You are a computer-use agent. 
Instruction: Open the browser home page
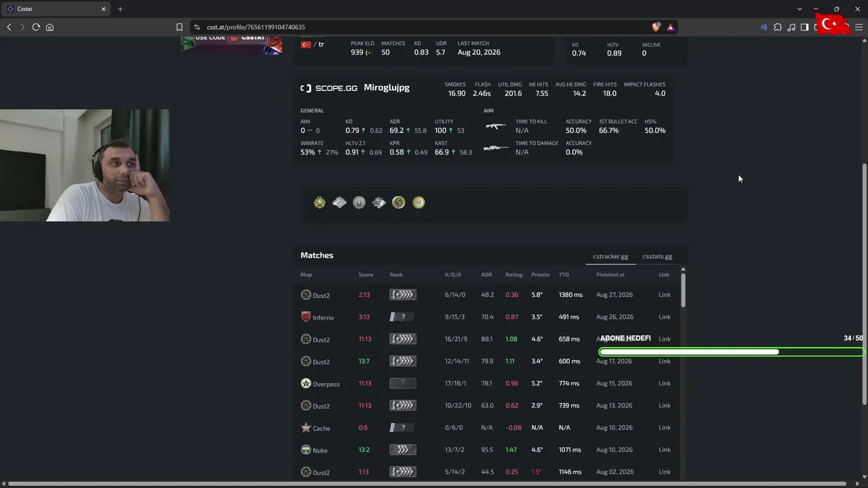tap(50, 27)
